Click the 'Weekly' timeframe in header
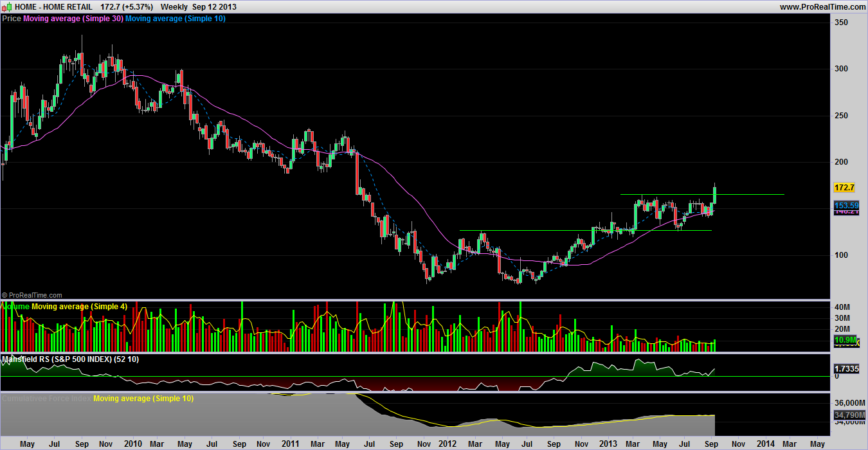The height and width of the screenshot is (450, 868). 174,6
